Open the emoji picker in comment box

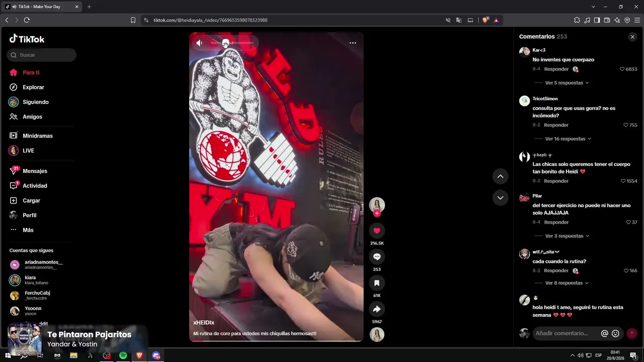pos(615,333)
